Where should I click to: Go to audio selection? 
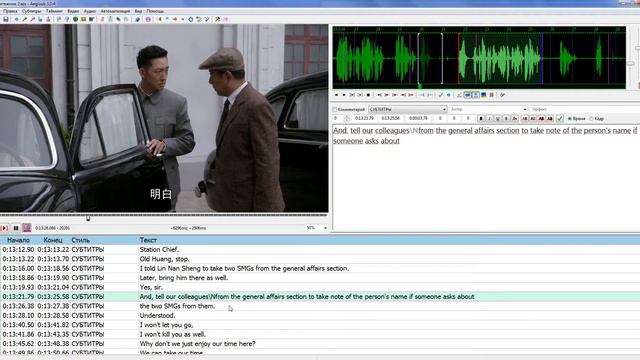pos(449,95)
